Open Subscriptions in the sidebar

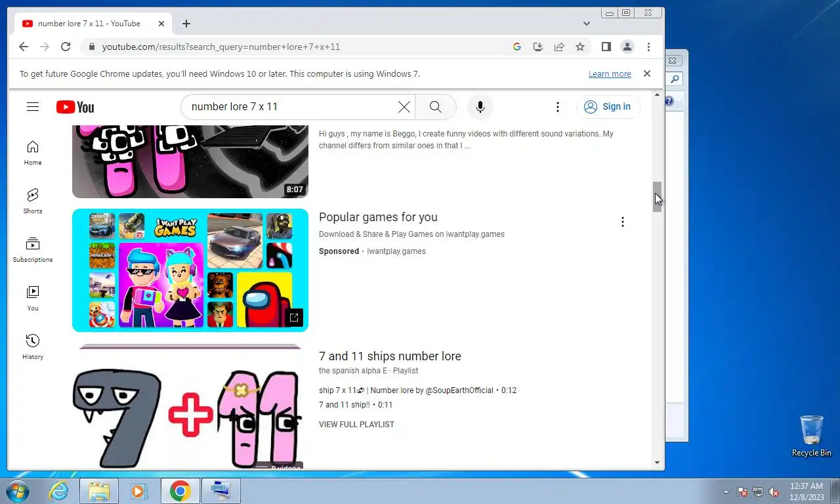33,250
